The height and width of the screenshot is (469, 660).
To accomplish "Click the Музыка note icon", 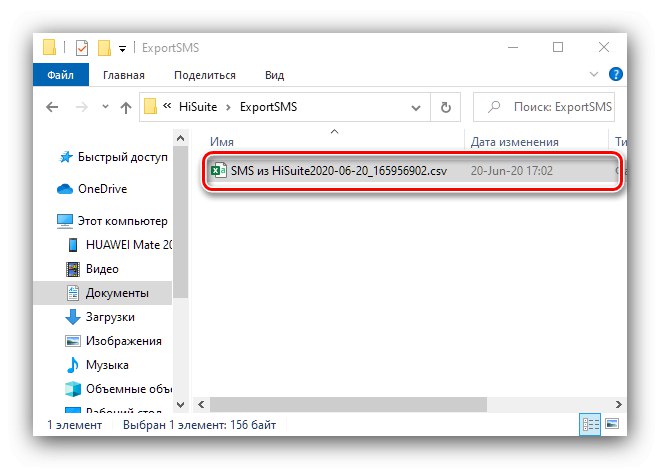I will point(73,365).
